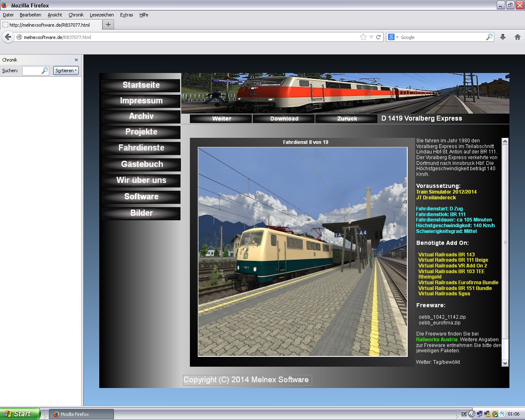Click the Windows Start button
The width and height of the screenshot is (525, 420).
point(20,414)
